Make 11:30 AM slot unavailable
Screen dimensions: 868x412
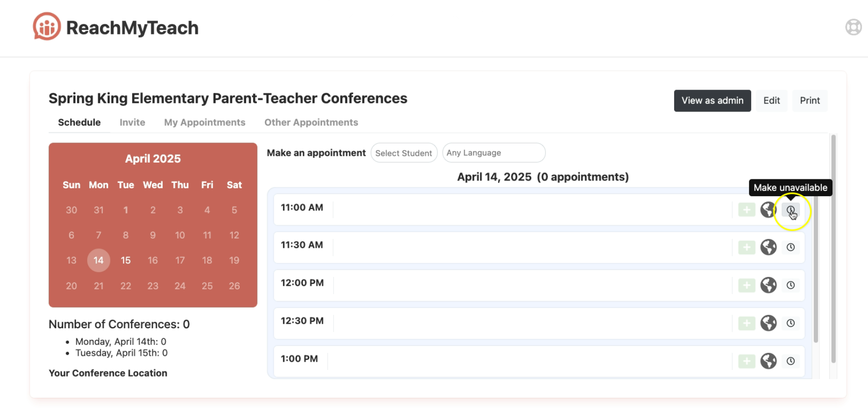[x=791, y=247]
